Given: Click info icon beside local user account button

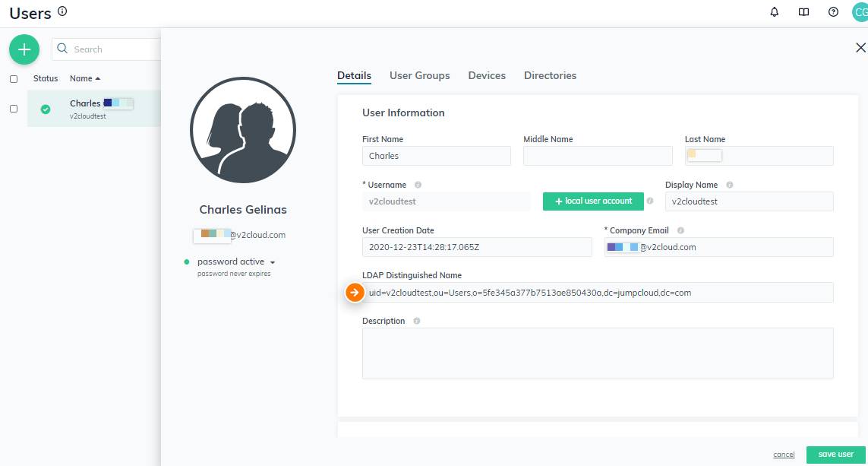Looking at the screenshot, I should [650, 201].
